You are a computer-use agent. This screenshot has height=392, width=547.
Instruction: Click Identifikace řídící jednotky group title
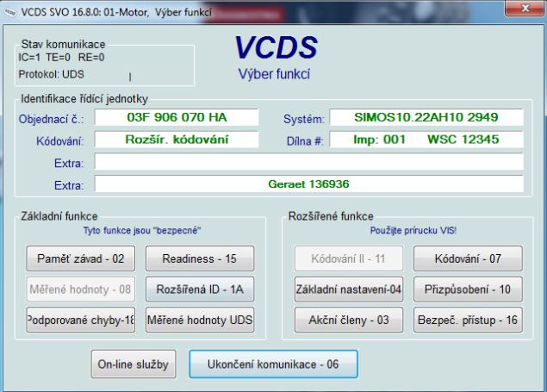84,99
